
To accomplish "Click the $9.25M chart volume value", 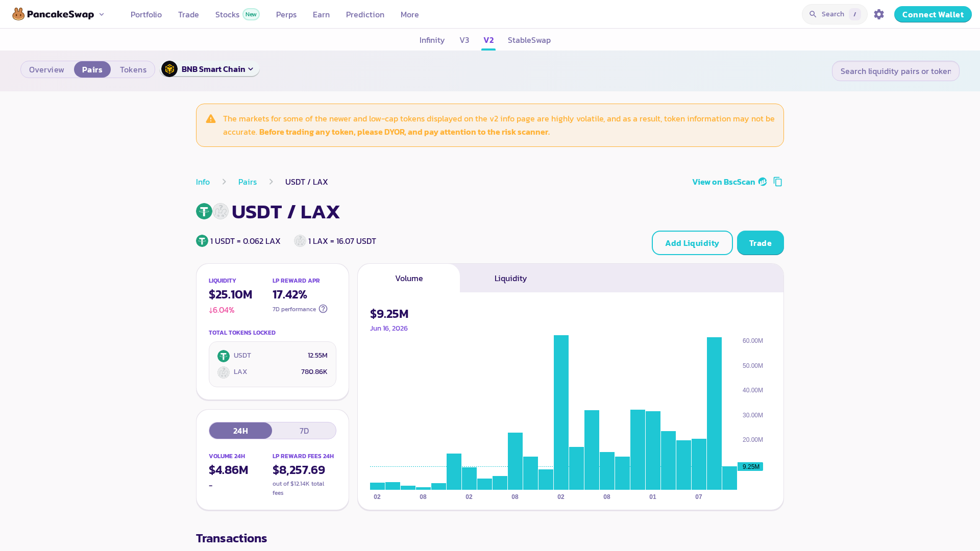I will click(389, 314).
